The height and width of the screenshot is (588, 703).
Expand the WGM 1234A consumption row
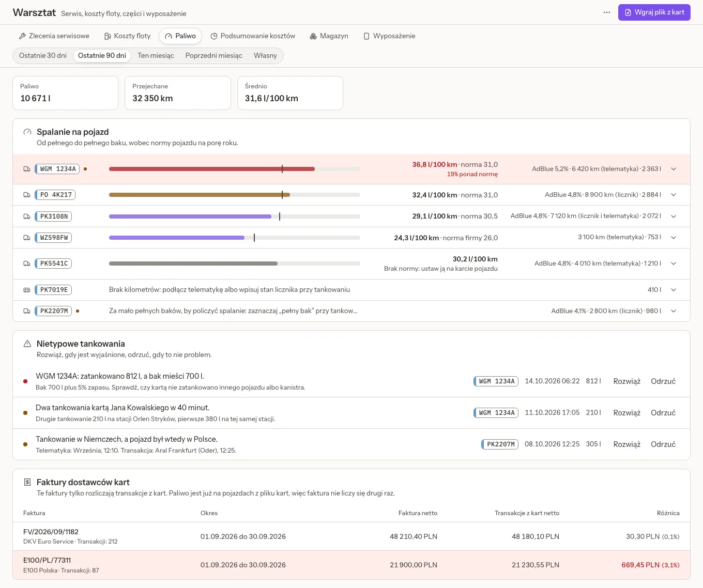click(674, 169)
